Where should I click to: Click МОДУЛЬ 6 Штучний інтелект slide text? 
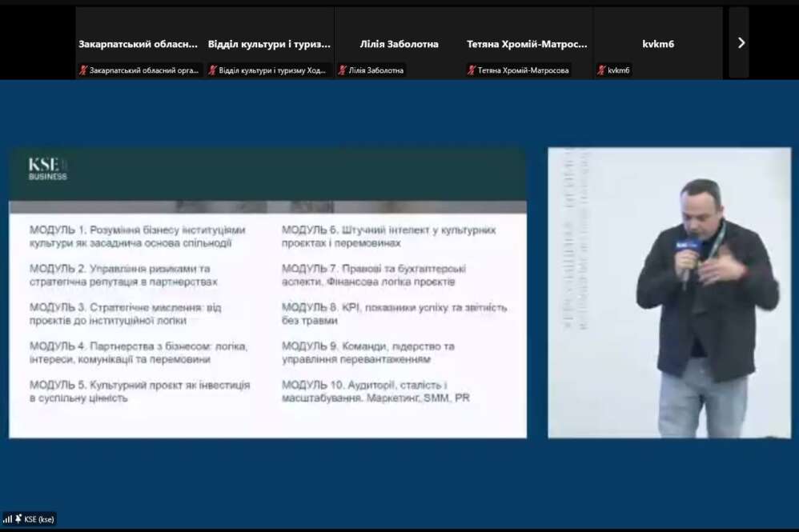(x=388, y=236)
